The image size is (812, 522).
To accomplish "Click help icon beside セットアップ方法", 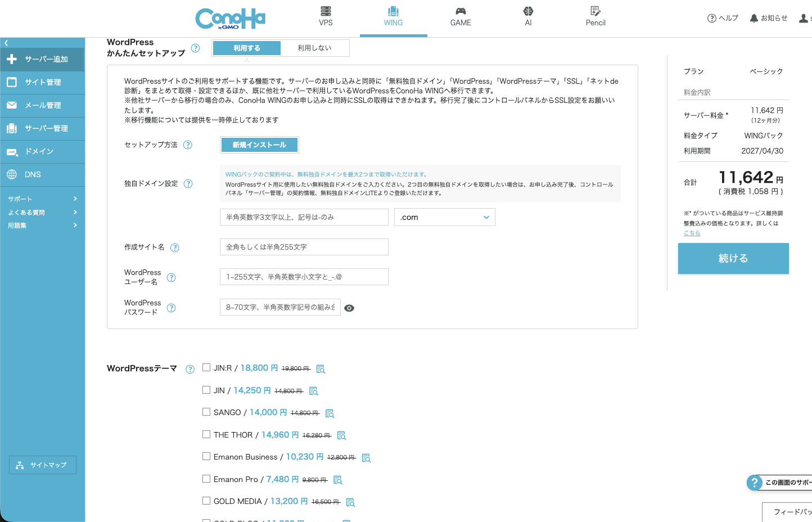I will pos(188,145).
